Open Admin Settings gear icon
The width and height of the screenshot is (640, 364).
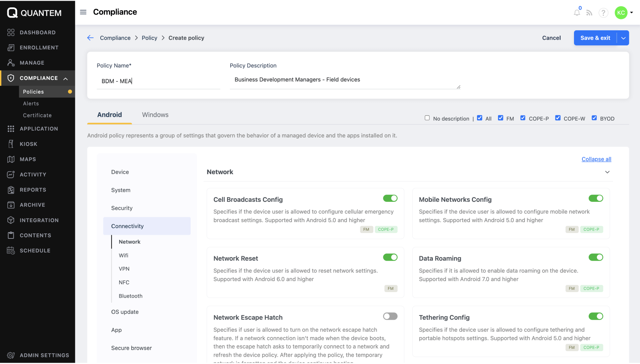tap(11, 355)
